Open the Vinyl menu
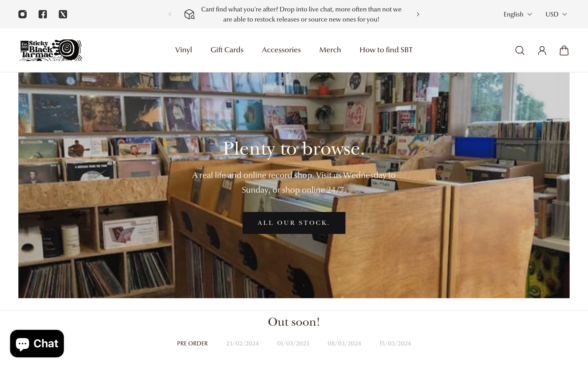Screen dimensions: 588x367 (184, 50)
